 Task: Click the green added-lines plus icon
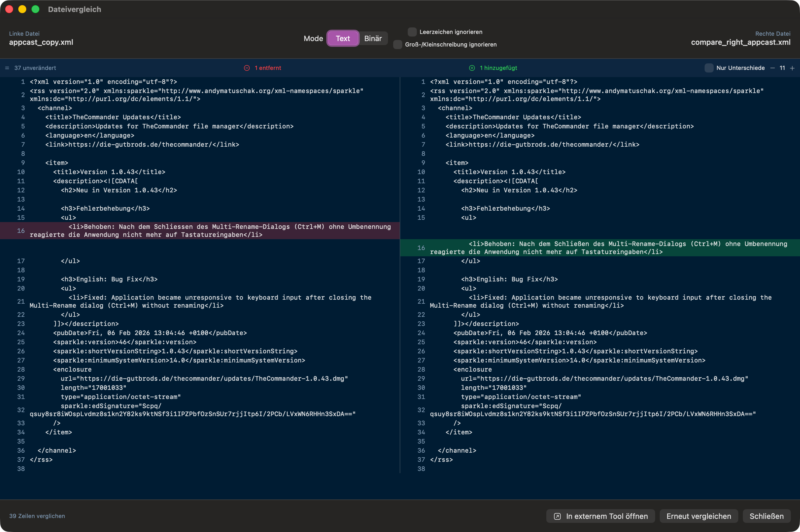pos(472,68)
